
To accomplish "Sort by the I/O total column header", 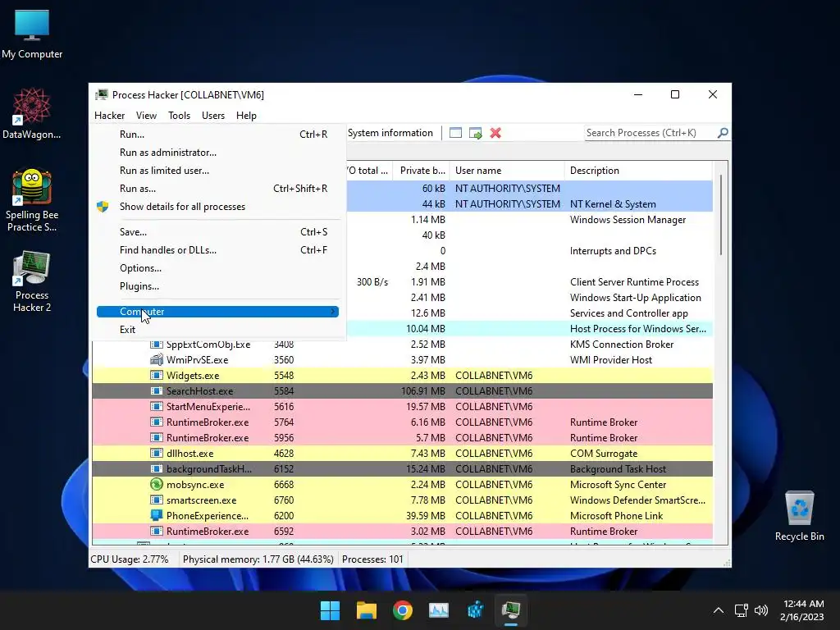I will click(x=369, y=171).
